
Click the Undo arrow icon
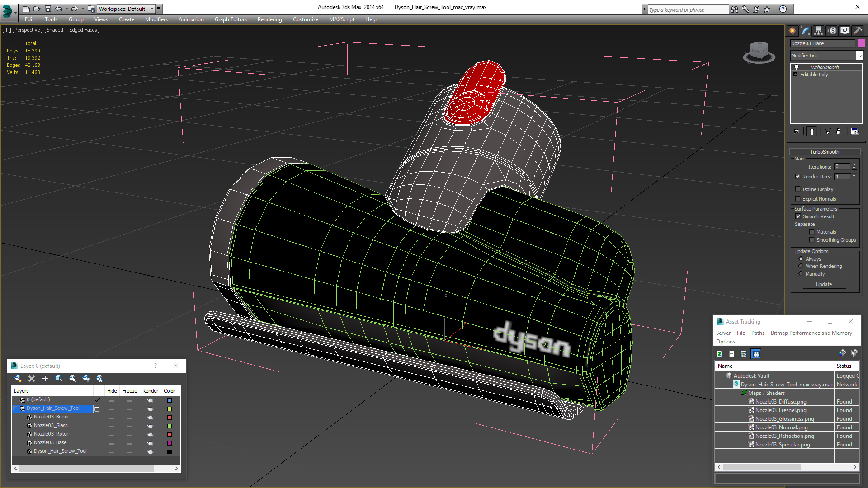(58, 9)
